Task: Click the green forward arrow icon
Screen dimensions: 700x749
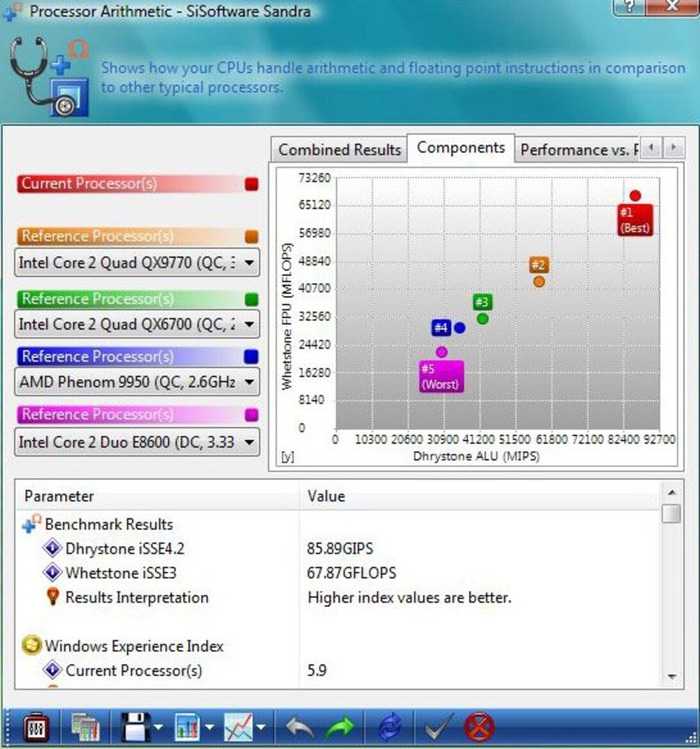Action: coord(339,728)
